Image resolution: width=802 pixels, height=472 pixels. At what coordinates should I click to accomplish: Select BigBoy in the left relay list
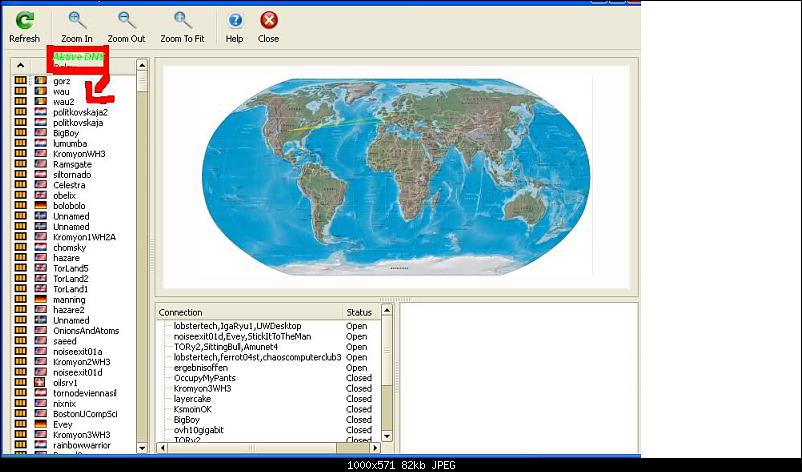pyautogui.click(x=66, y=133)
